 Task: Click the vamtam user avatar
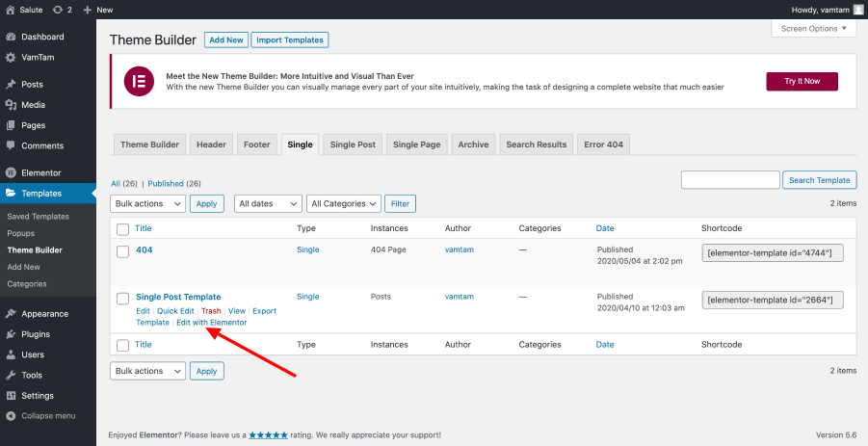(857, 10)
